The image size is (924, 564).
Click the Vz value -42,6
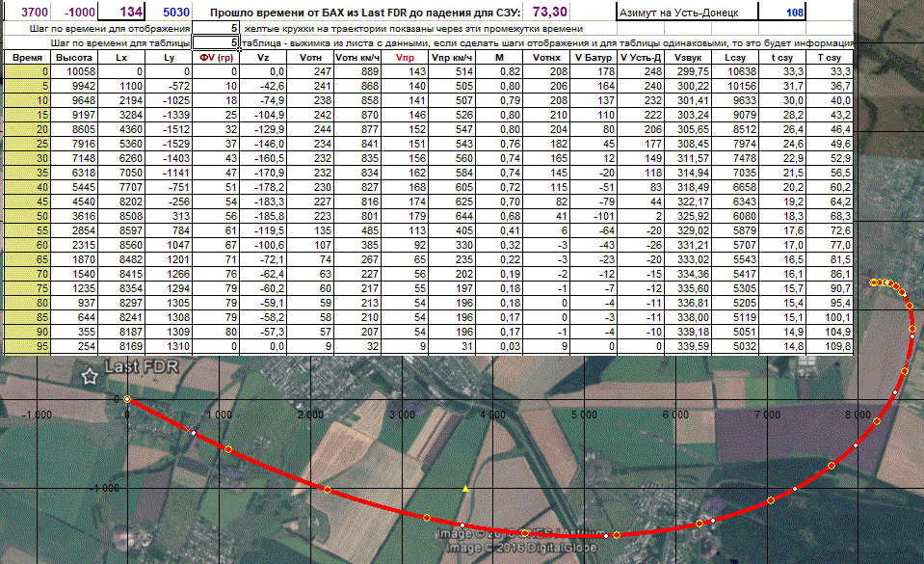263,86
